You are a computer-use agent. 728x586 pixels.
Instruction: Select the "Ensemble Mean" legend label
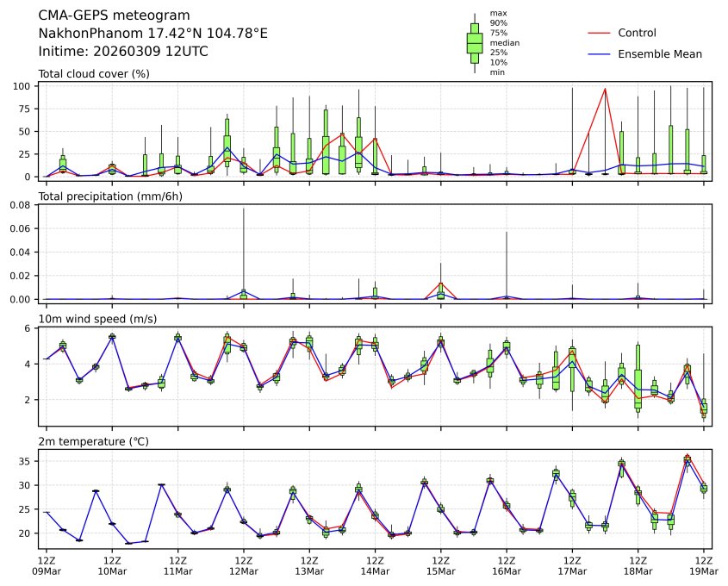[x=660, y=54]
